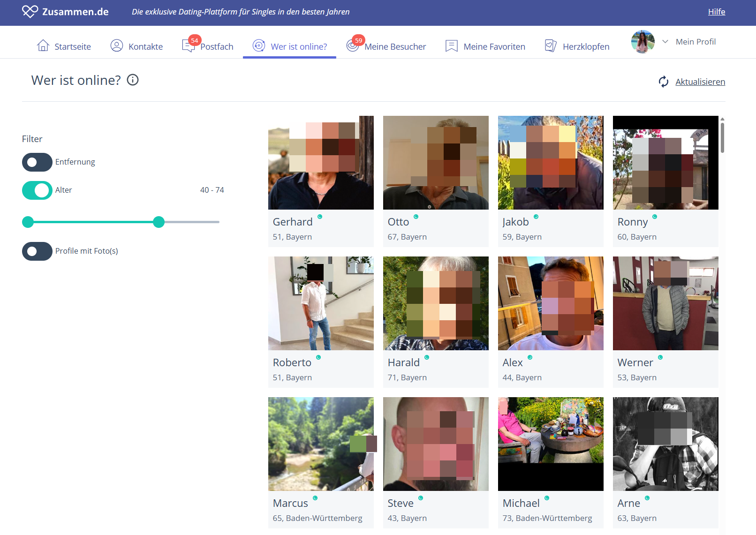
Task: Click the left handle of the age slider
Action: (x=28, y=222)
